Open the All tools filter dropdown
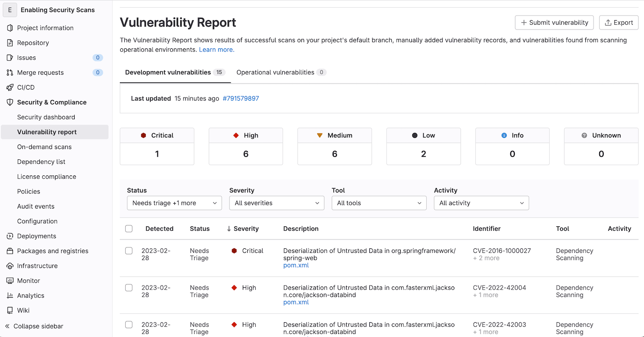 379,203
